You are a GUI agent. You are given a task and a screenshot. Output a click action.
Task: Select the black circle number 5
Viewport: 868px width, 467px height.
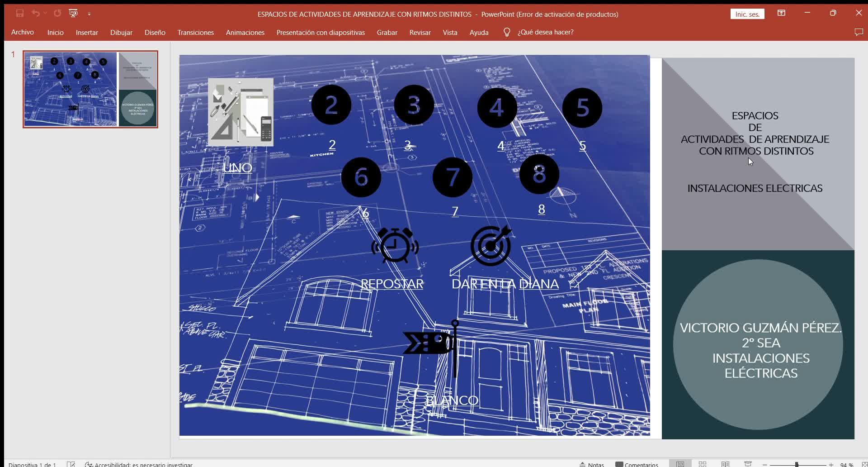582,108
